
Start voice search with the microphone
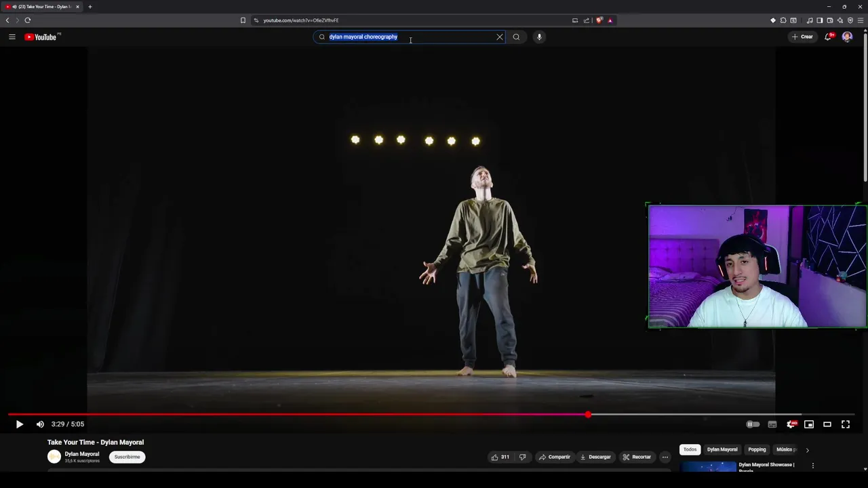(x=539, y=37)
